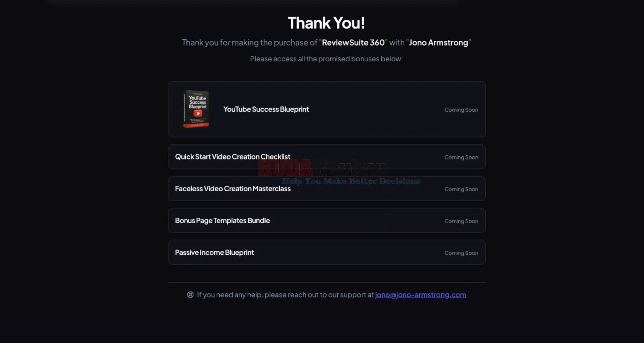The height and width of the screenshot is (343, 644).
Task: Open Faceless Video Creation Masterclass bonus
Action: [327, 189]
